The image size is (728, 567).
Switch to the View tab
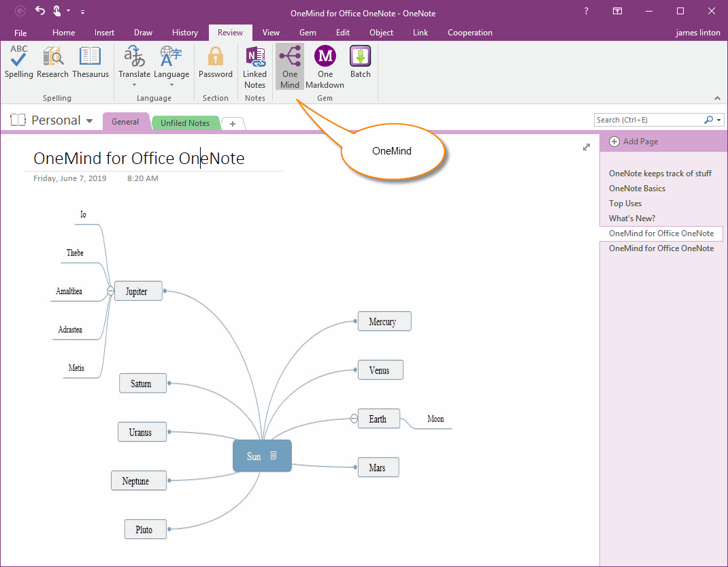[271, 33]
